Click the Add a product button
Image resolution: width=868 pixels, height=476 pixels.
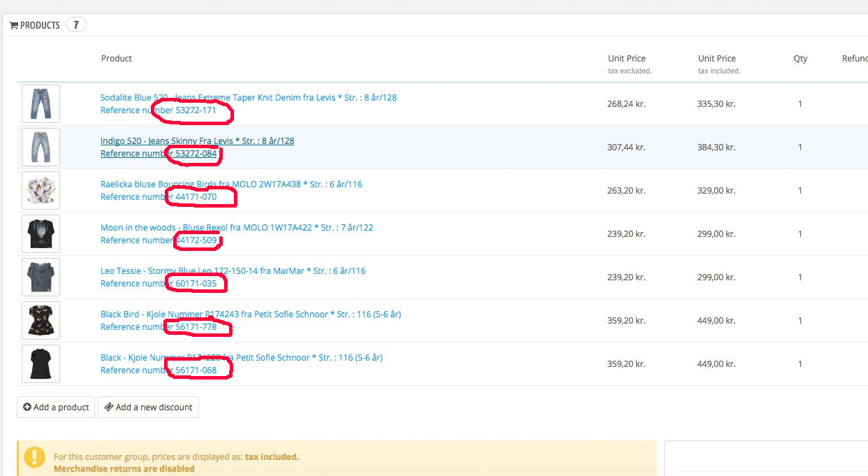pos(56,408)
